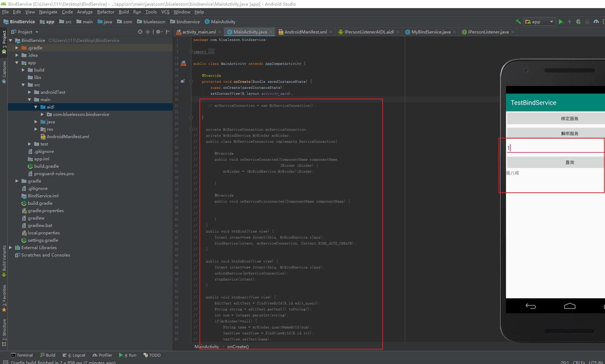The height and width of the screenshot is (364, 605).
Task: Click the override gutter icon beside onCreate
Action: pyautogui.click(x=183, y=81)
